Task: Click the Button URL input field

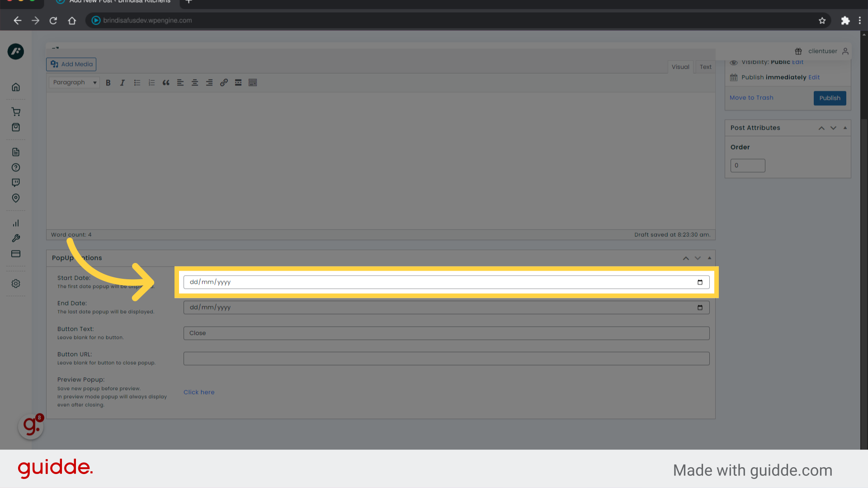Action: pyautogui.click(x=446, y=359)
